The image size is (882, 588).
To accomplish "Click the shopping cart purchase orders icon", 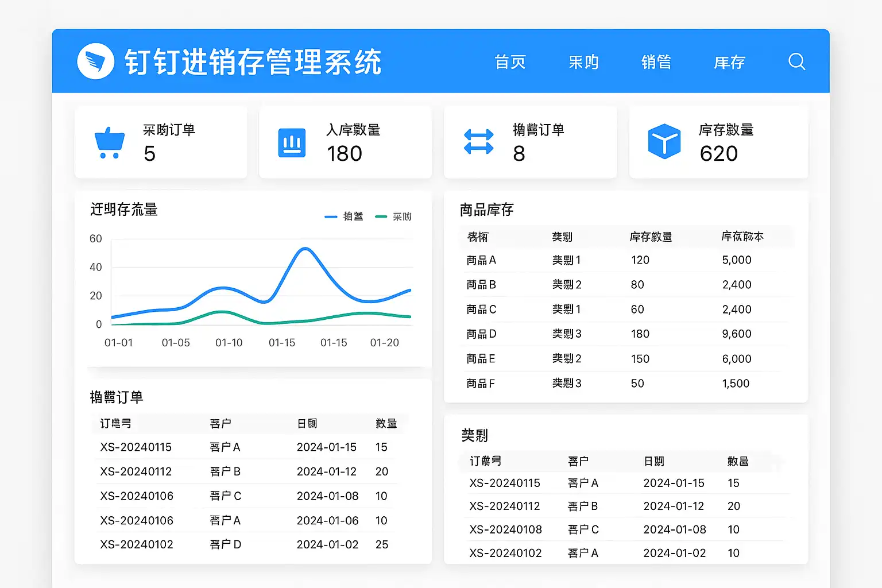I will [x=109, y=143].
